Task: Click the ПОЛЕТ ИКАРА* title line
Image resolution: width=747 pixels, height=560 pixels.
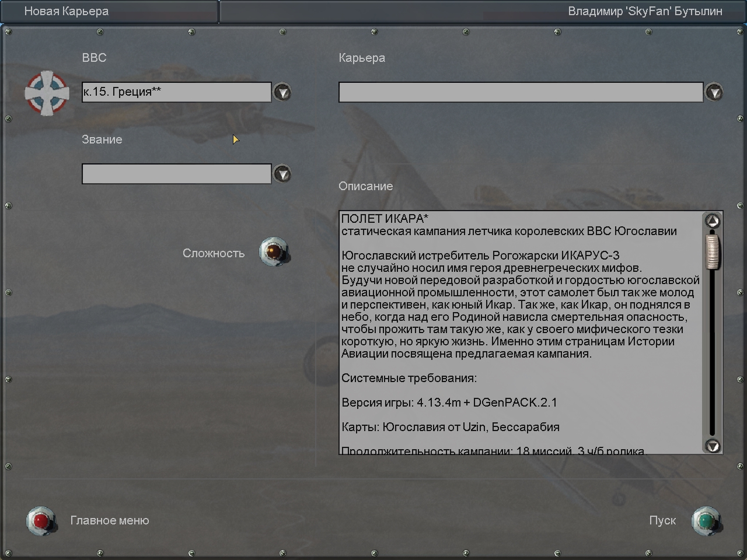Action: 385,219
